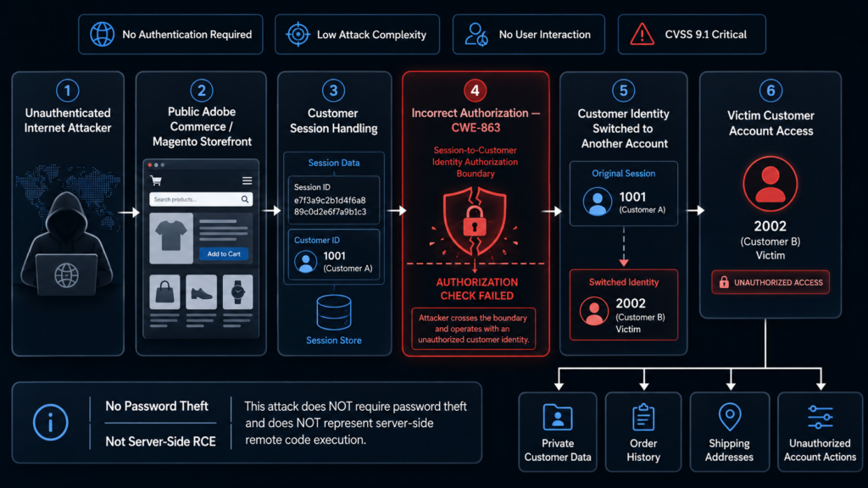Click the AUTHORIZATION CHECK FAILED text
The width and height of the screenshot is (868, 488).
pyautogui.click(x=476, y=289)
